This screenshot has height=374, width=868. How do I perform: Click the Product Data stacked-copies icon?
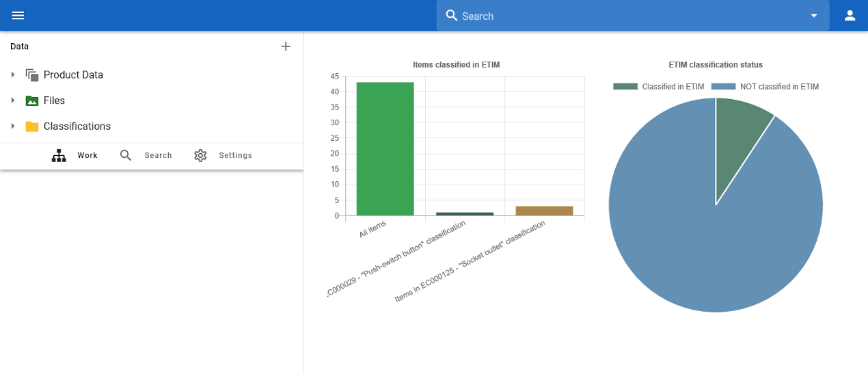click(32, 75)
